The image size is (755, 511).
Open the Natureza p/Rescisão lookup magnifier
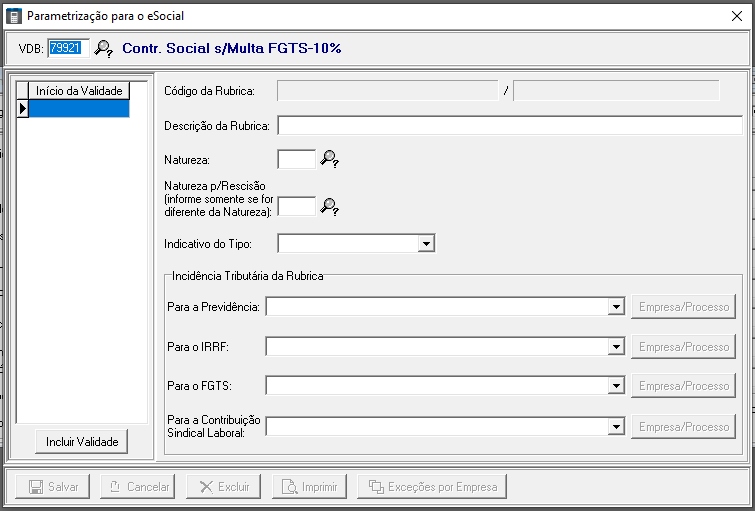click(330, 207)
